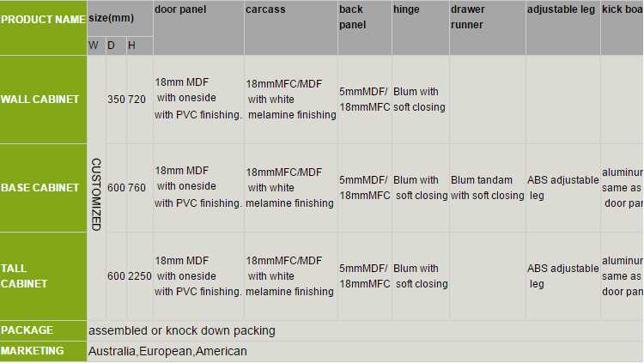Select the MARKETING row label

pyautogui.click(x=33, y=351)
